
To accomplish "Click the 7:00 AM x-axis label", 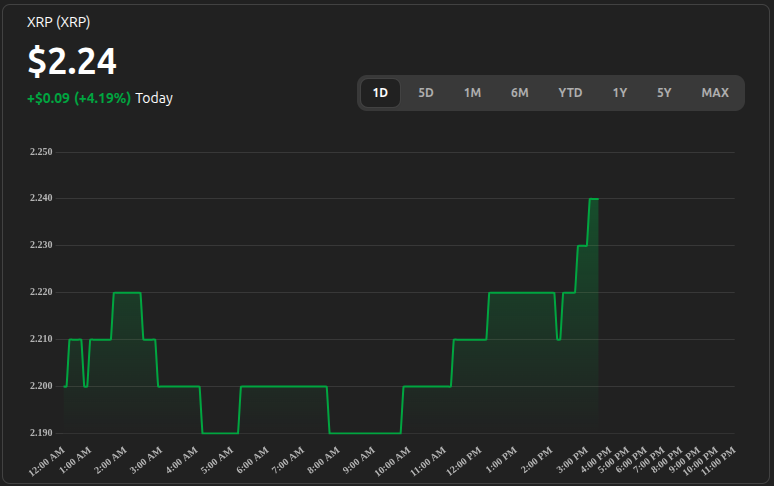I will coord(289,460).
